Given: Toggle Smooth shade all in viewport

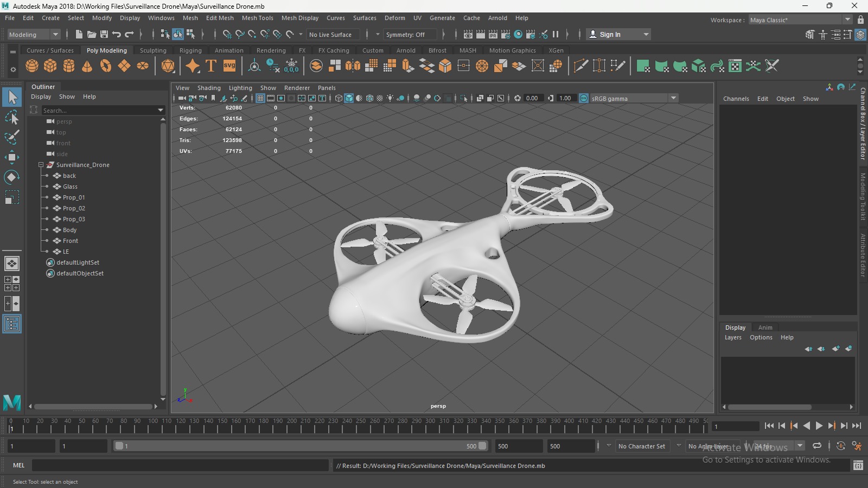Looking at the screenshot, I should [349, 98].
